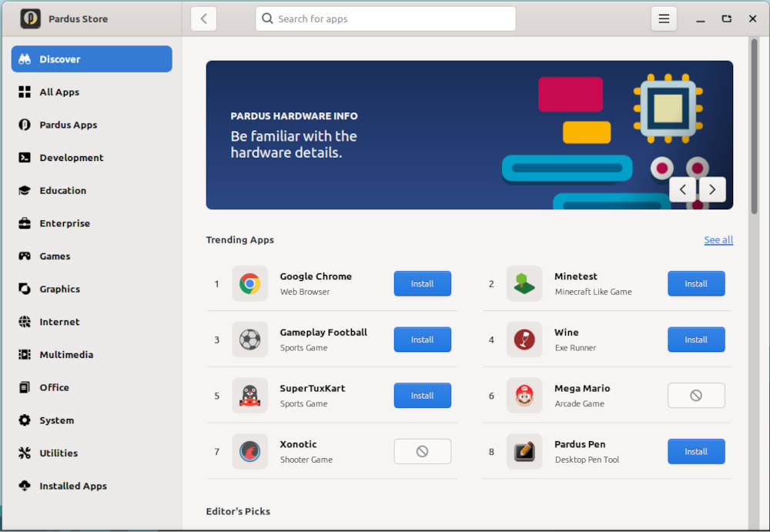Install Google Chrome
Screen dimensions: 770x532
point(422,284)
